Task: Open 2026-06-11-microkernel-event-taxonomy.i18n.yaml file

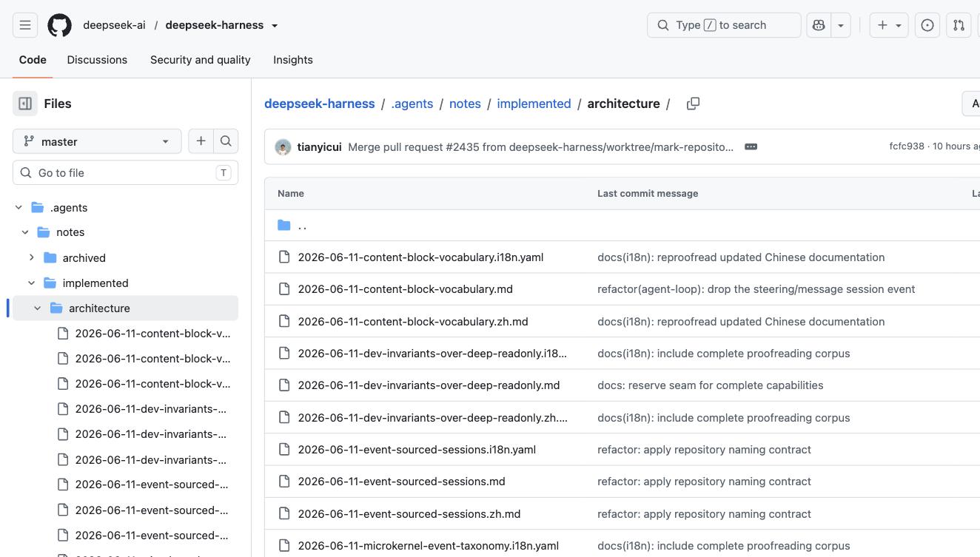Action: pyautogui.click(x=429, y=546)
